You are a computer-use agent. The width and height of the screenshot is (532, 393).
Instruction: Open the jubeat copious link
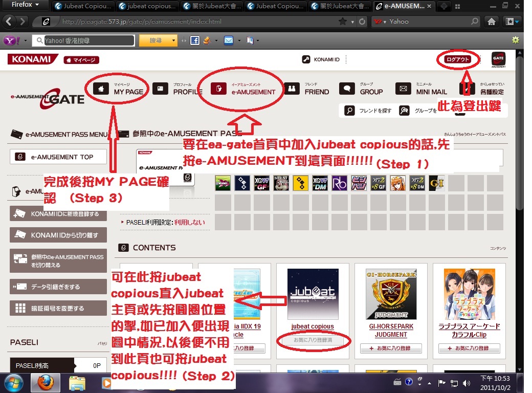click(313, 326)
